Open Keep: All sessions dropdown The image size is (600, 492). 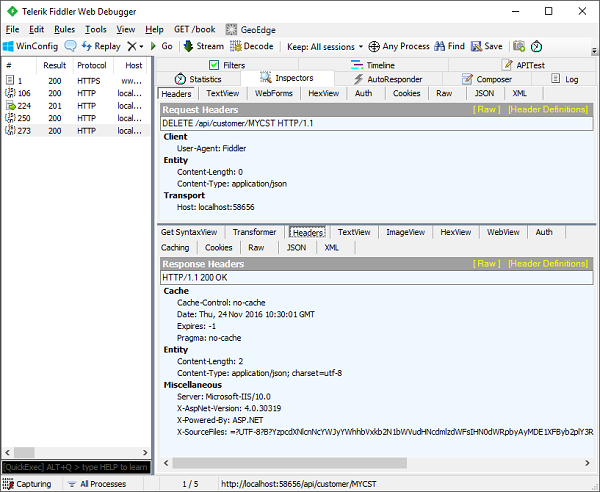click(325, 47)
